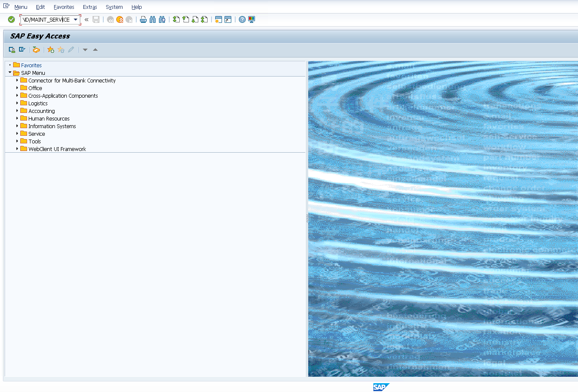Open the System menu

point(114,7)
